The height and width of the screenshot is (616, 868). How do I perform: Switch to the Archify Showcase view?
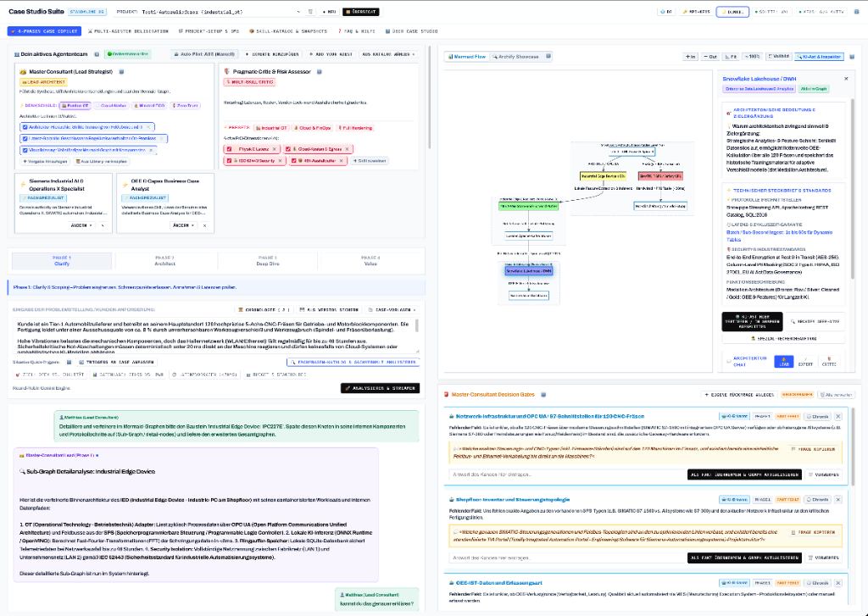tap(515, 57)
